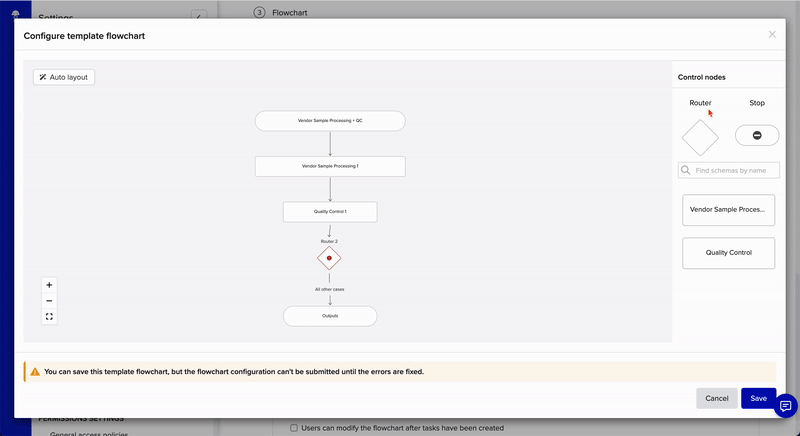This screenshot has width=800, height=436.
Task: Click the All other cases edge label
Action: 330,289
